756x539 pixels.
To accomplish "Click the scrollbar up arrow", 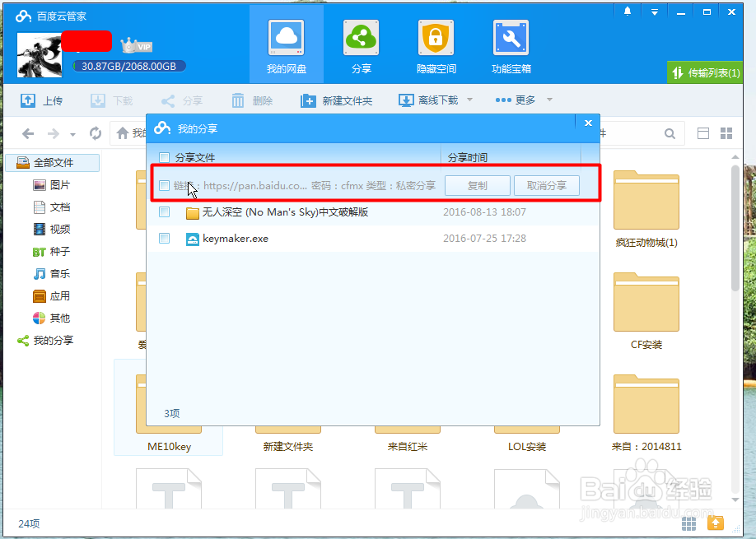I will tap(735, 157).
